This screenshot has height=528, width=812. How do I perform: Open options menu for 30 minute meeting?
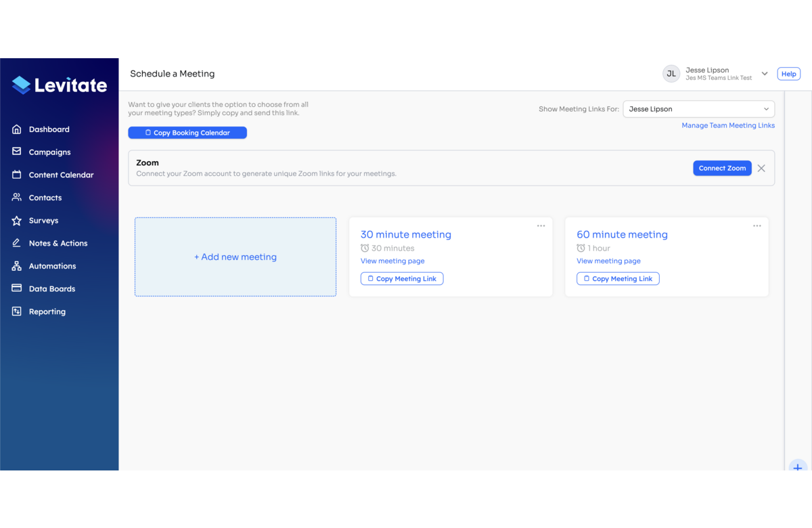pyautogui.click(x=541, y=226)
